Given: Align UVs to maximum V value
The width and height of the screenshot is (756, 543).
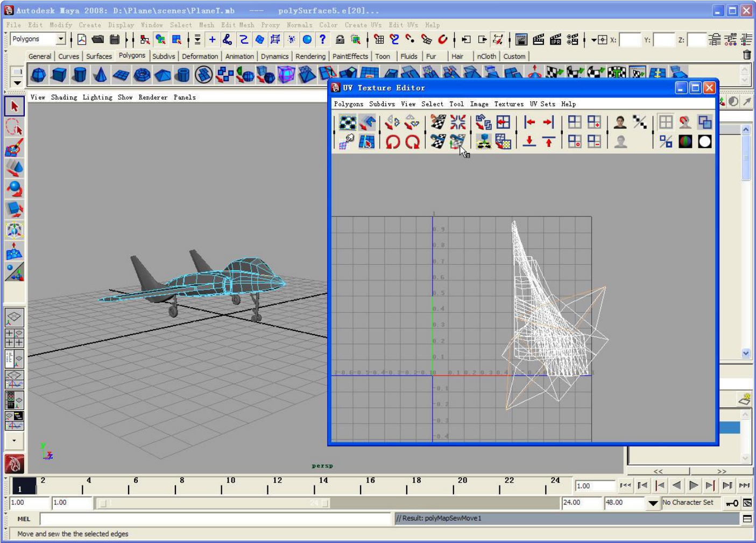Looking at the screenshot, I should (548, 142).
